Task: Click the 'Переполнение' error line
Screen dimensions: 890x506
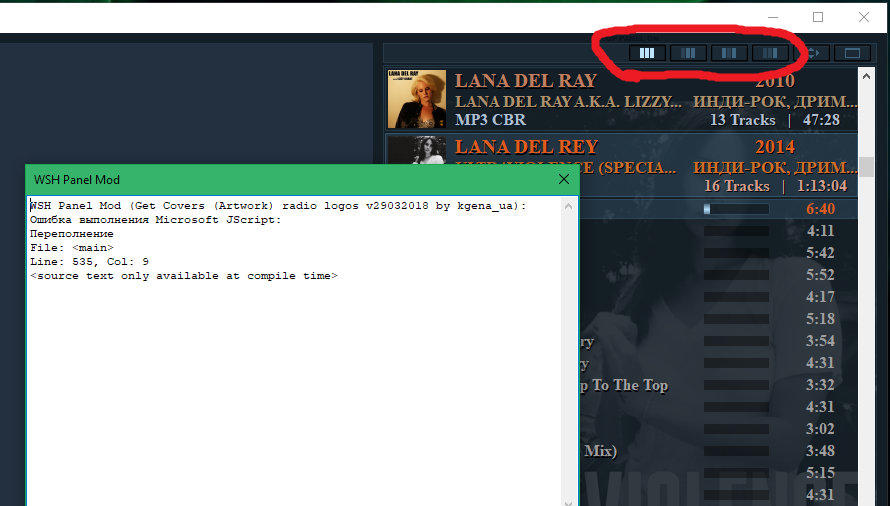Action: point(72,234)
